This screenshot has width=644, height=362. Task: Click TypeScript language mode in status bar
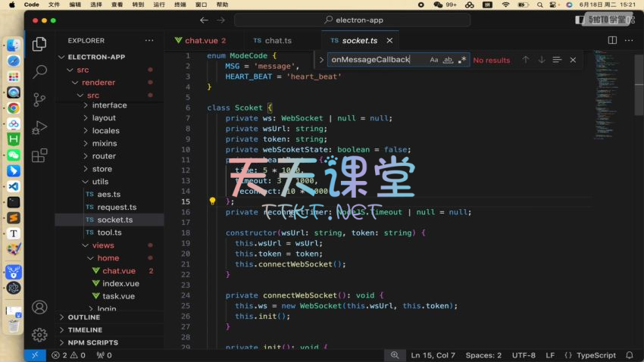pos(596,355)
